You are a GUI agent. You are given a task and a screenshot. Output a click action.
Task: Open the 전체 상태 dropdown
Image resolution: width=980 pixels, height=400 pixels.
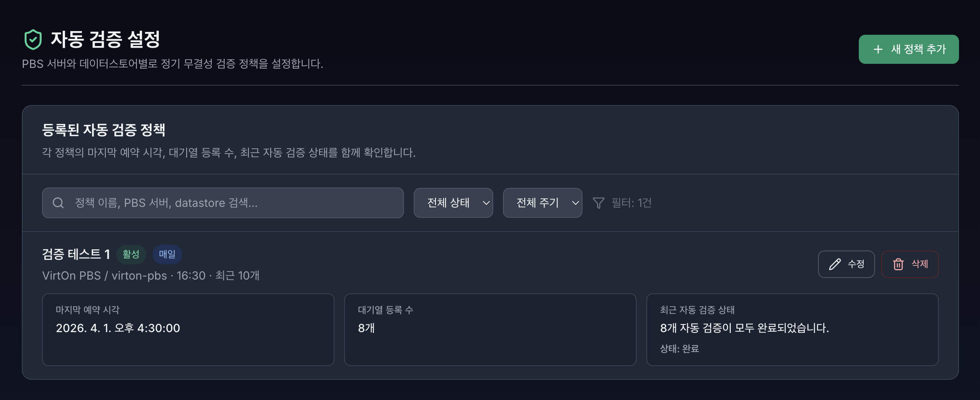click(453, 203)
